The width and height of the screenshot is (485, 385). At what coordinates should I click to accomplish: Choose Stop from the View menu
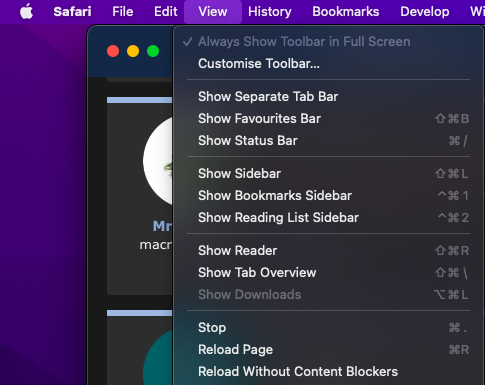(x=328, y=328)
